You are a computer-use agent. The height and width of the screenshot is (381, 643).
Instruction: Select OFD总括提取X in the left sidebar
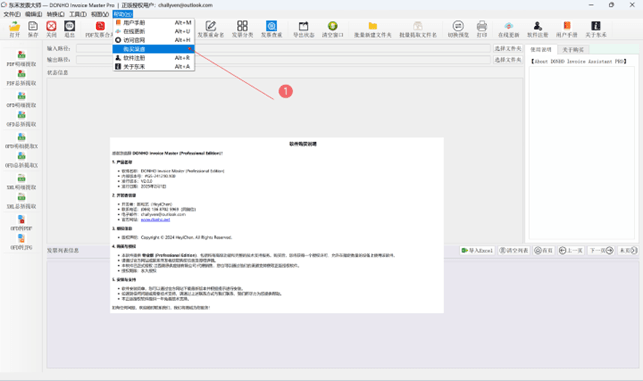click(21, 160)
